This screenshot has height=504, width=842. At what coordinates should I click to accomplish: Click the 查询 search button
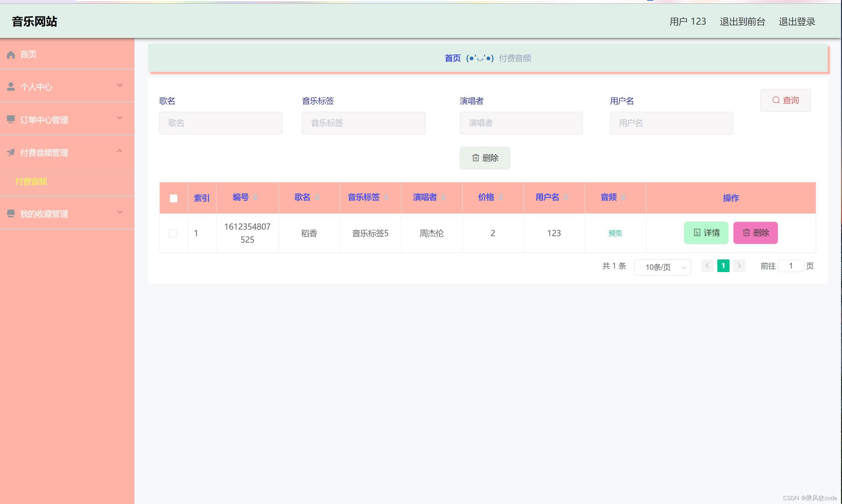click(785, 100)
